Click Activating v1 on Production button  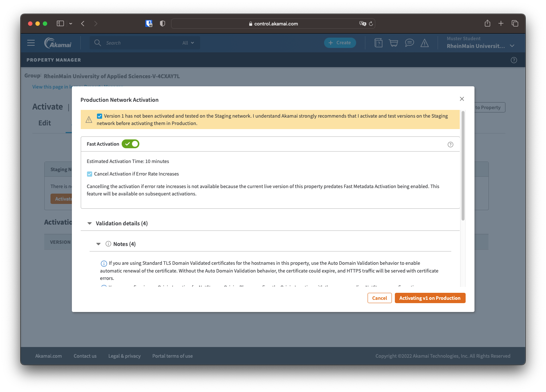(430, 298)
